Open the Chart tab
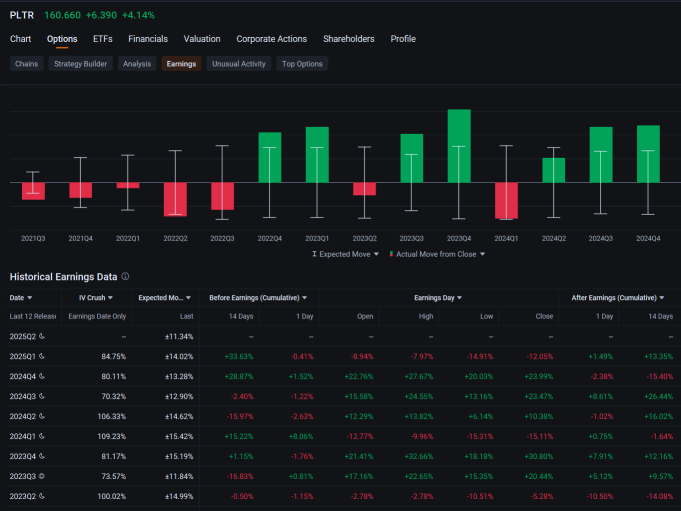Screen dimensions: 681x511 (20, 39)
